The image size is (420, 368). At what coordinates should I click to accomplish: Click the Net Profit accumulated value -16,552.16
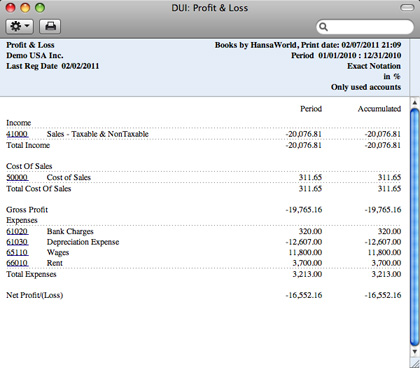coord(383,295)
